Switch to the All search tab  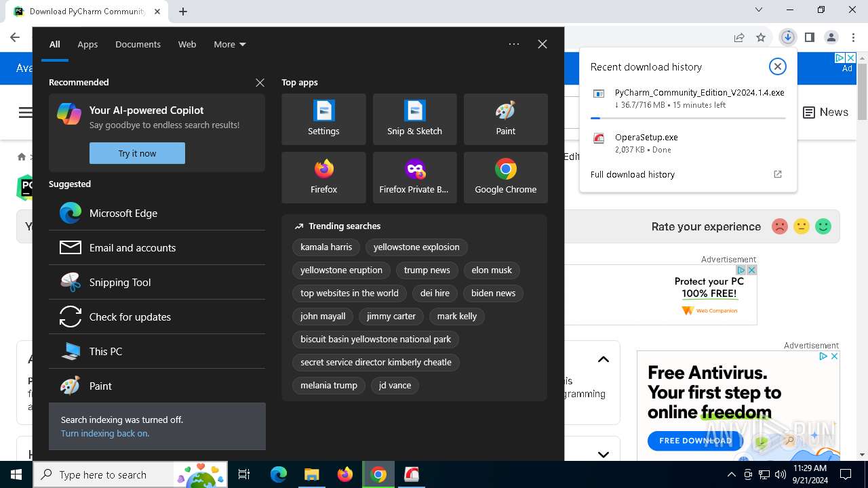(55, 44)
